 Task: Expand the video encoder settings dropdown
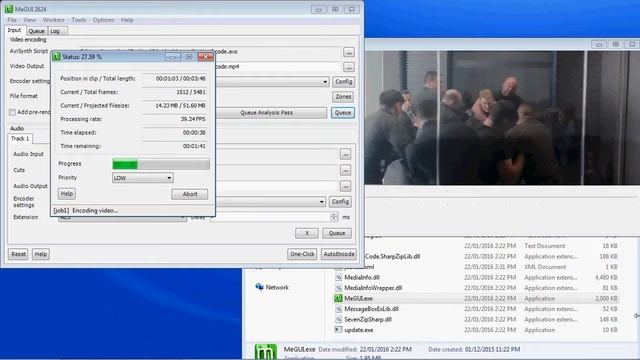pos(325,82)
